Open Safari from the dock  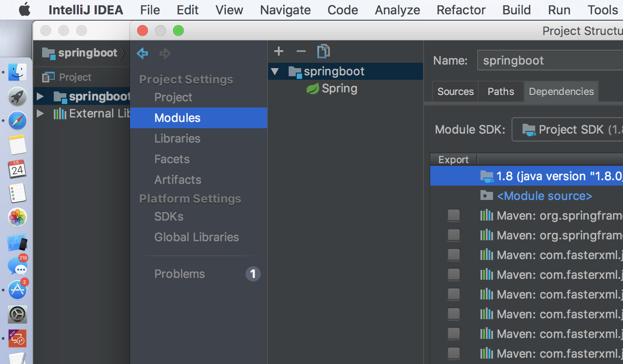pos(17,121)
